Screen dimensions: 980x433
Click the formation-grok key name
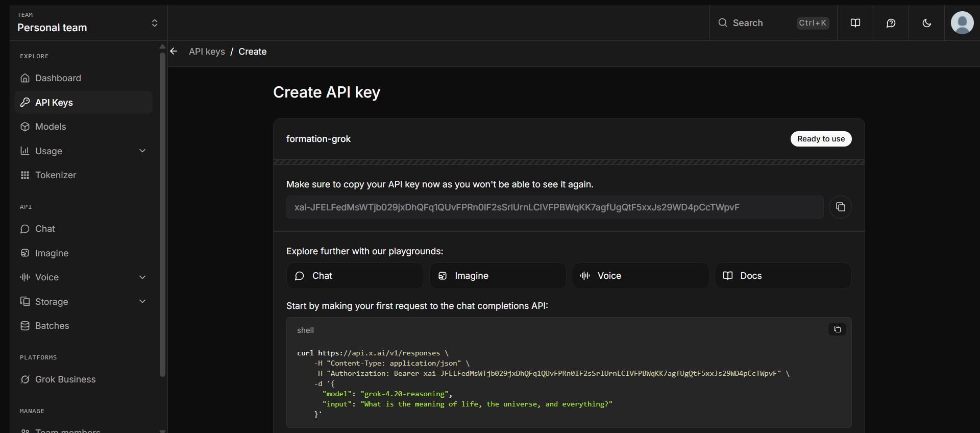pyautogui.click(x=318, y=139)
